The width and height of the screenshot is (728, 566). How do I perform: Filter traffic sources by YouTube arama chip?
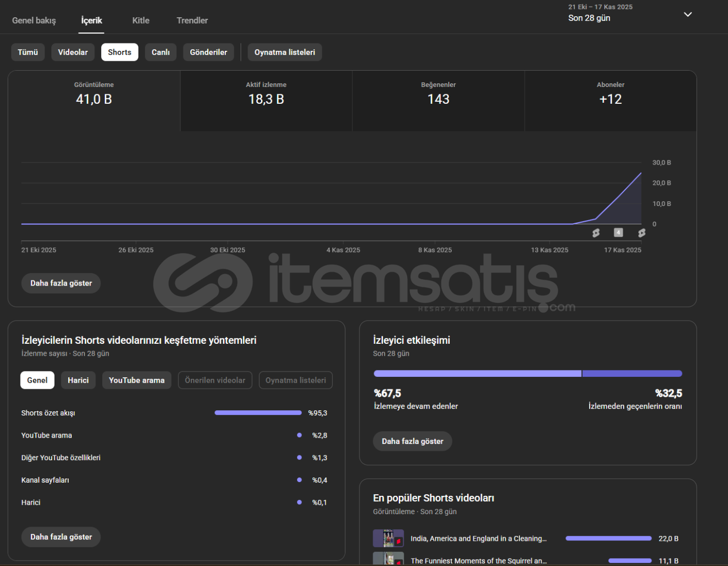136,380
